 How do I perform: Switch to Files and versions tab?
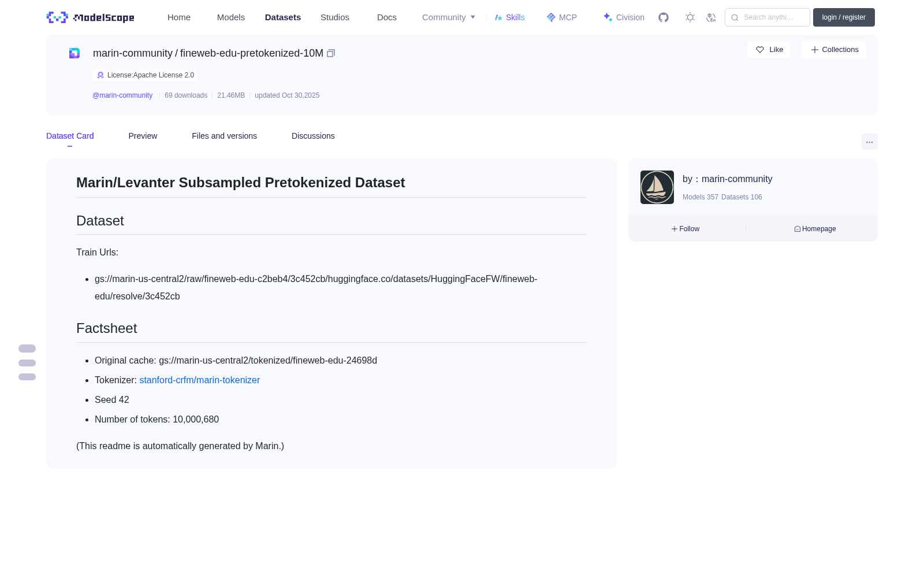(x=224, y=136)
